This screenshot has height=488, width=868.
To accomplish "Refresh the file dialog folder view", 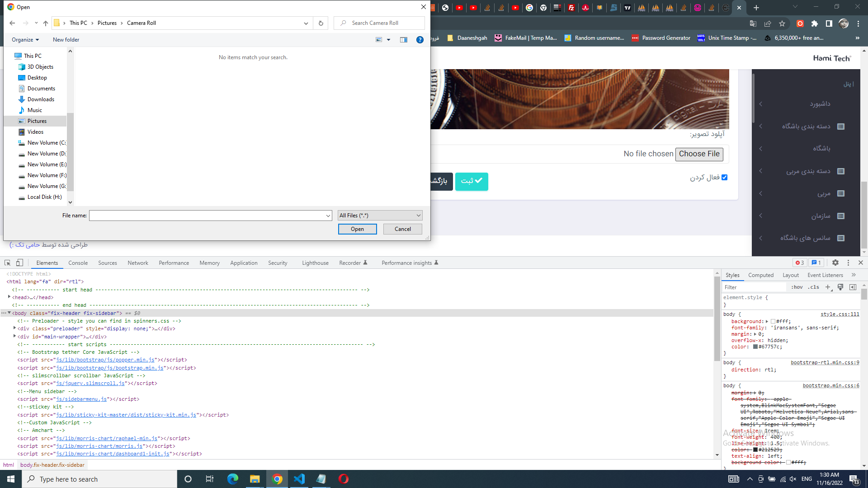I will coord(321,23).
